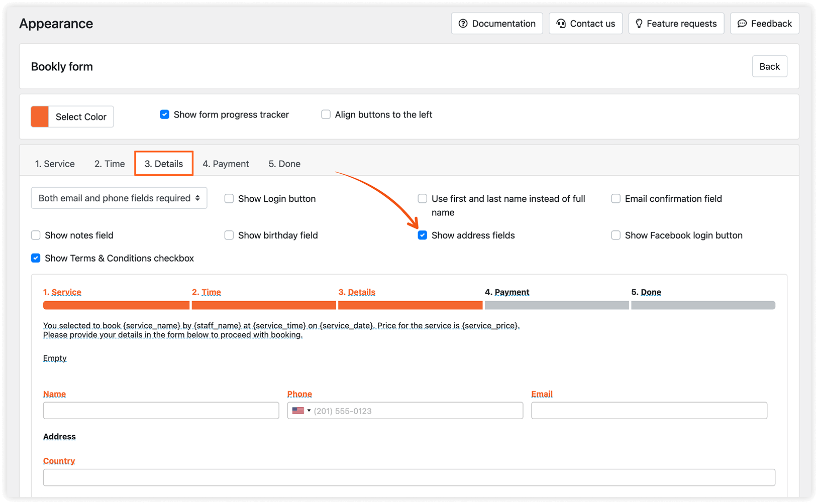The width and height of the screenshot is (818, 504).
Task: Enable Email confirmation field checkbox
Action: [x=616, y=198]
